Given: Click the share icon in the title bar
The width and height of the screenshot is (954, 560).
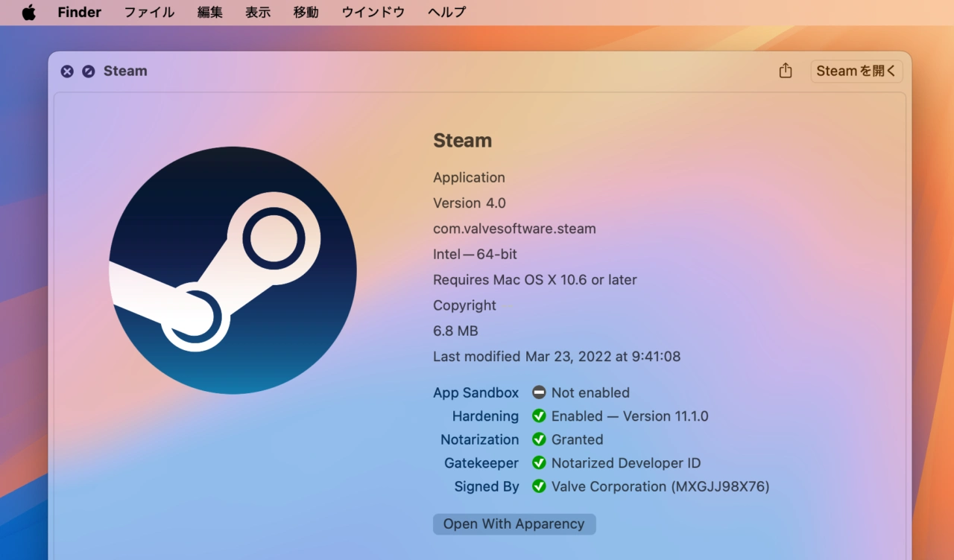Looking at the screenshot, I should click(785, 71).
